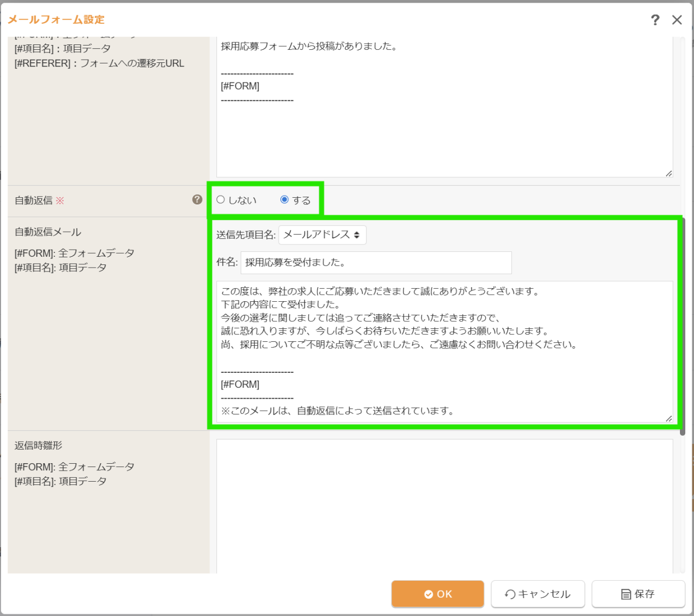This screenshot has width=694, height=616.
Task: Click the document icon on the 保存 button
Action: [626, 594]
